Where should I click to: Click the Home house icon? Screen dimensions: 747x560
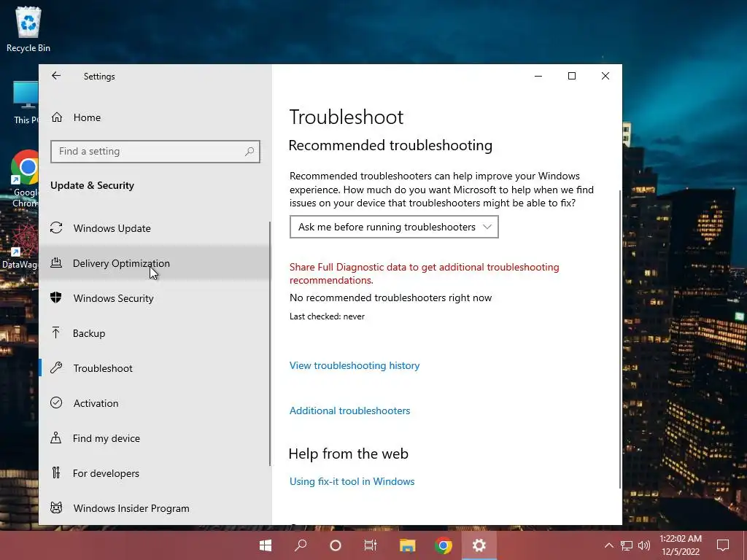pos(57,117)
